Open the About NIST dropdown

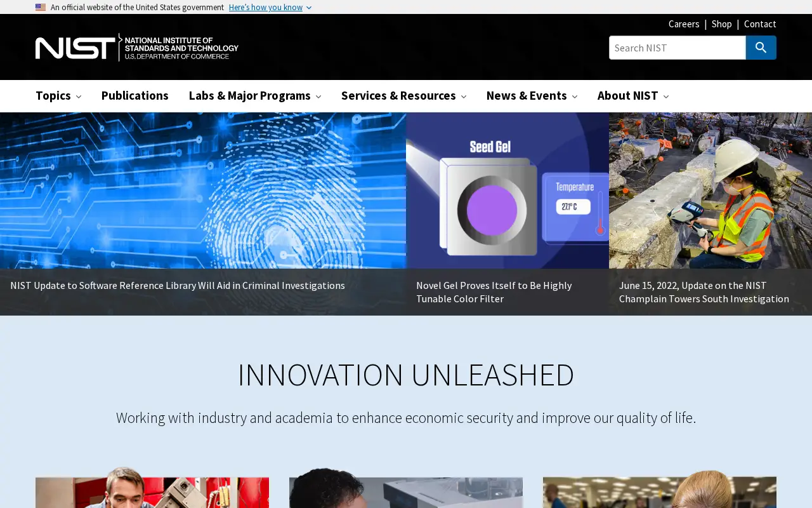pyautogui.click(x=633, y=96)
